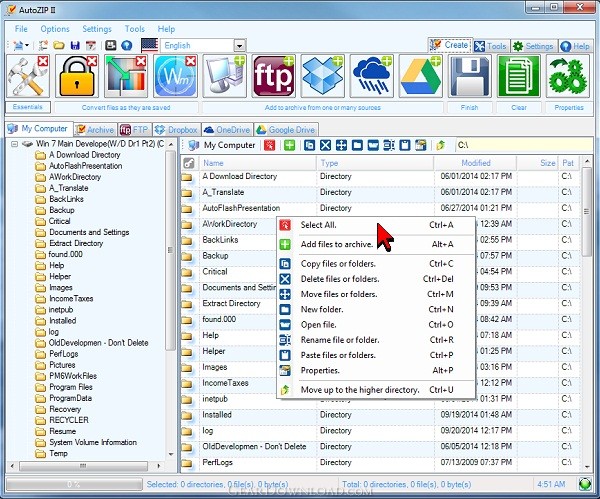Select 'Documents and Settings' in folder tree
Viewport: 600px width, 499px height.
[x=89, y=232]
